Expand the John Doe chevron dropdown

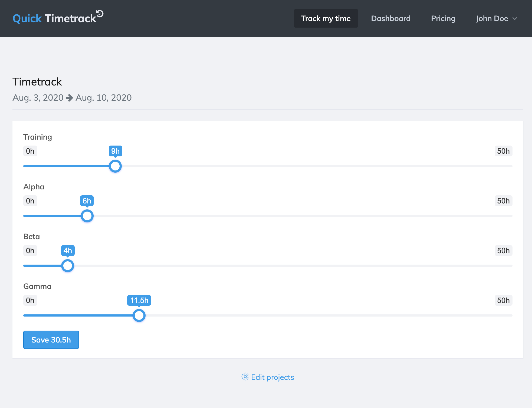coord(515,19)
